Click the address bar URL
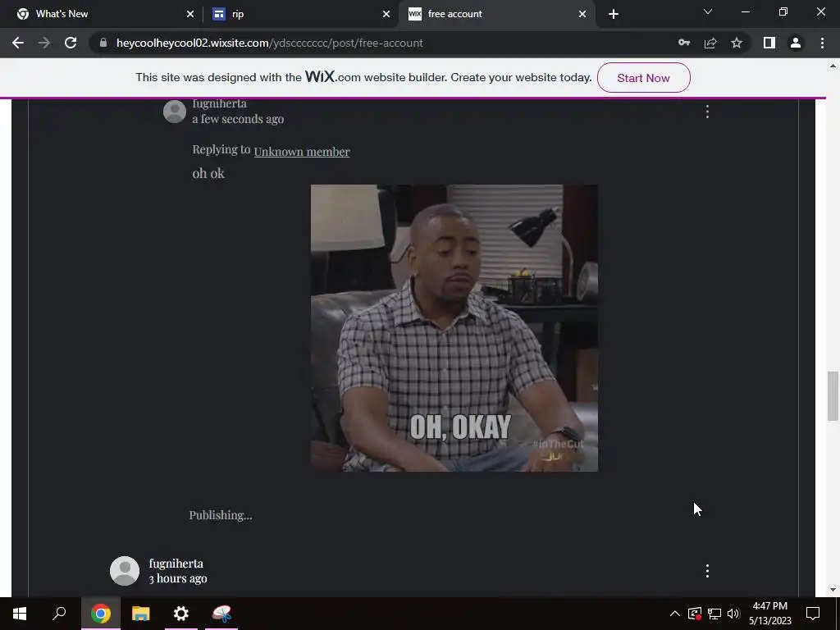840x630 pixels. pyautogui.click(x=269, y=43)
